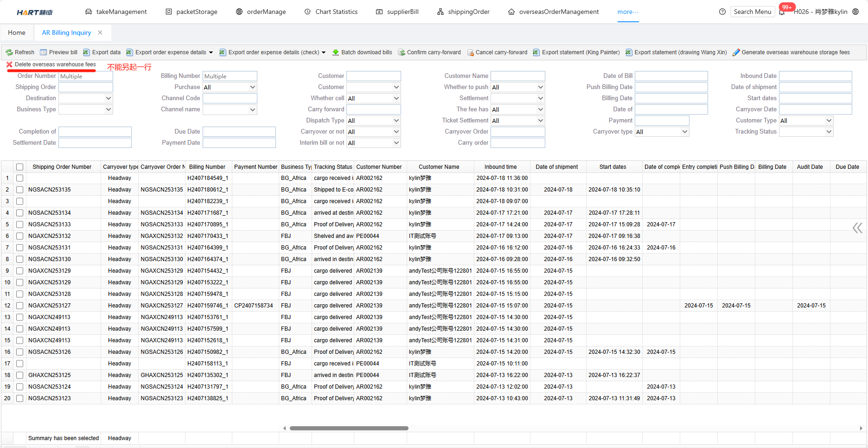Viewport: 868px width, 448px height.
Task: Click the Refresh icon in toolbar
Action: pos(9,52)
